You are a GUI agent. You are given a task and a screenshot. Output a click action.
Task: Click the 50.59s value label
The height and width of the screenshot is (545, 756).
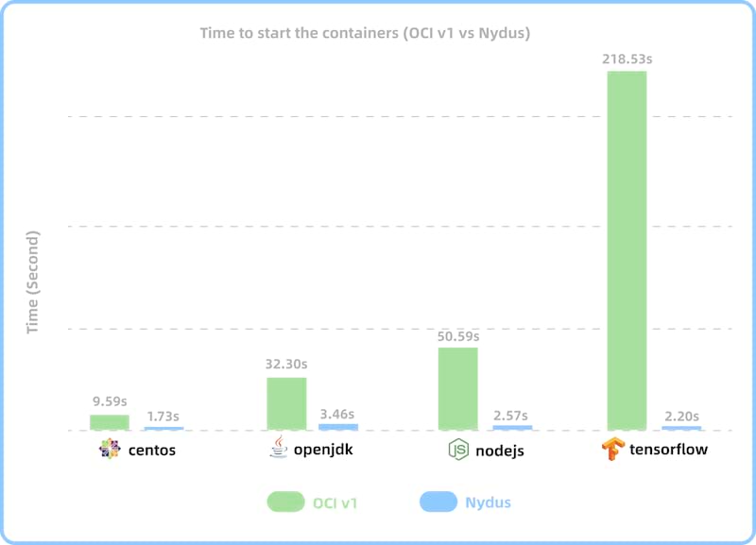point(456,335)
